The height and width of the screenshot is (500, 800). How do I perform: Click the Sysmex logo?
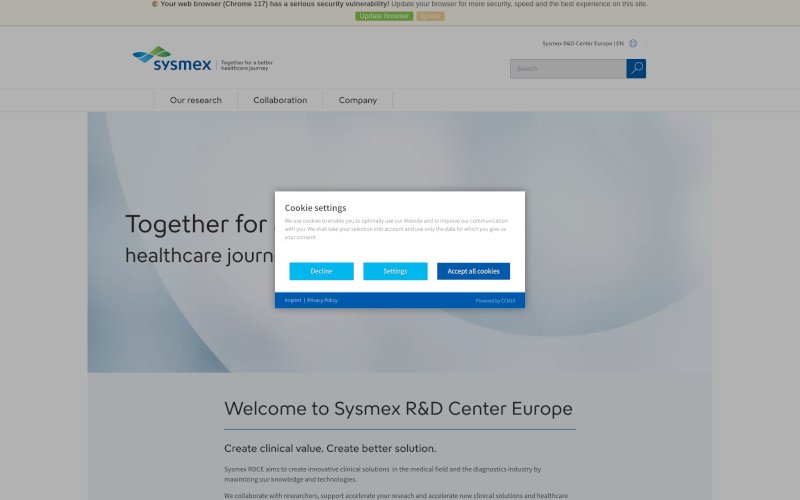point(171,59)
